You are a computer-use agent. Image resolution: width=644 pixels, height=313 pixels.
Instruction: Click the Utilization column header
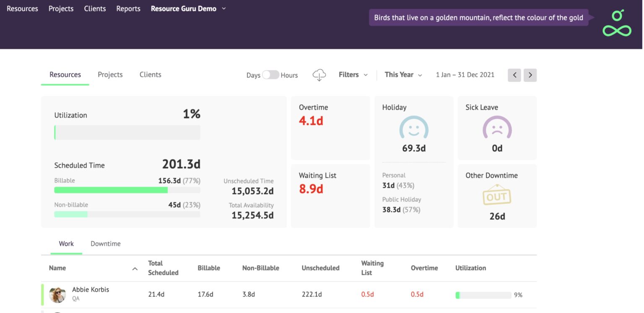click(x=470, y=268)
